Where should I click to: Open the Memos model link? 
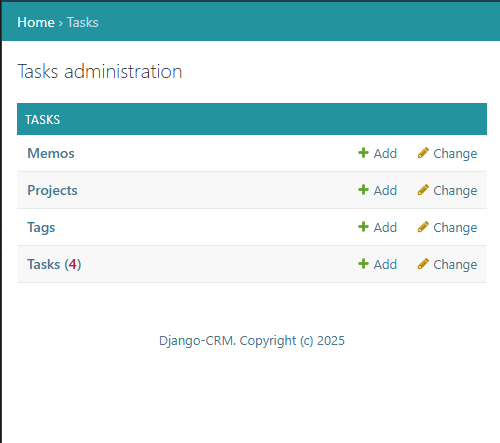51,153
